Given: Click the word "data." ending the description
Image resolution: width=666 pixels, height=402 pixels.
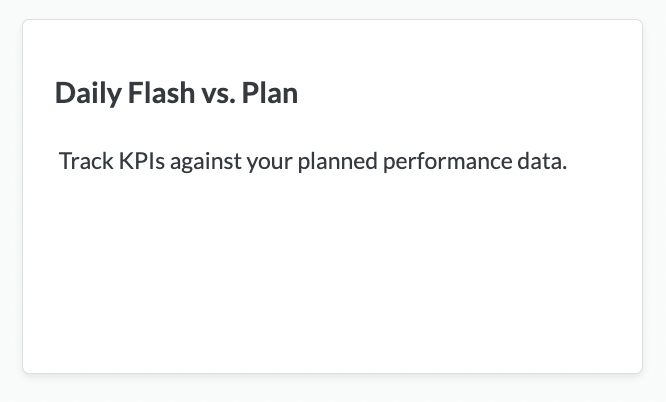Looking at the screenshot, I should click(541, 161).
